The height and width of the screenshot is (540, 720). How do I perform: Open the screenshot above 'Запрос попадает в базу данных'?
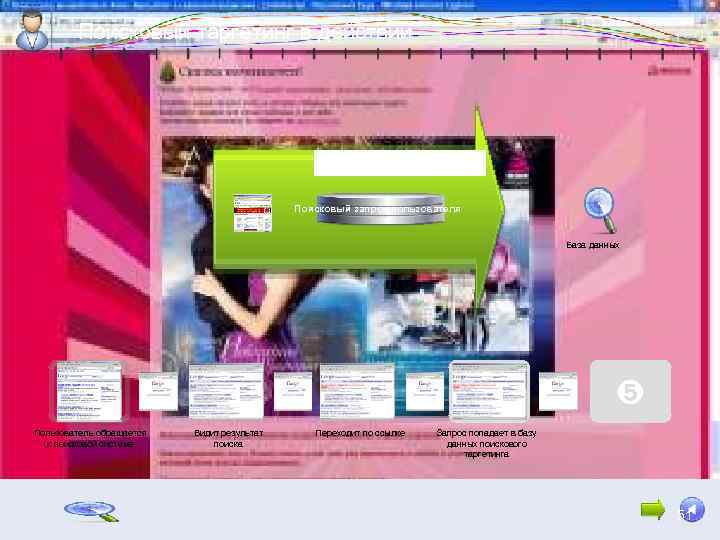pyautogui.click(x=489, y=391)
